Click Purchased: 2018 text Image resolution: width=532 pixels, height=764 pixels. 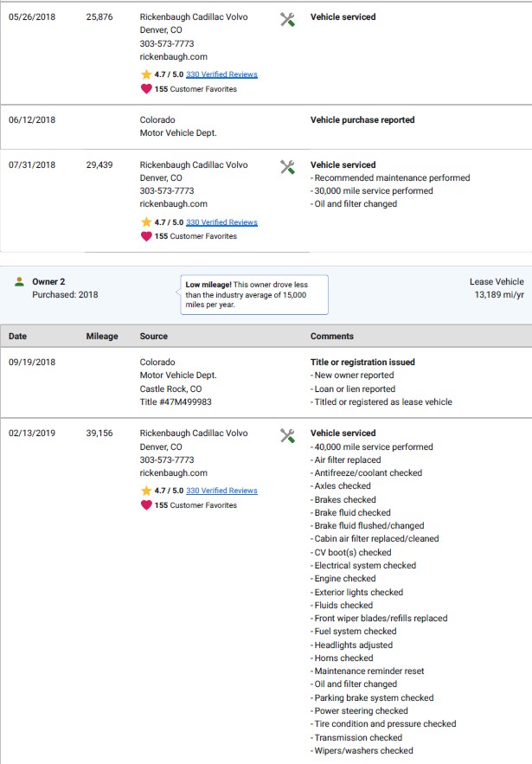pyautogui.click(x=65, y=294)
